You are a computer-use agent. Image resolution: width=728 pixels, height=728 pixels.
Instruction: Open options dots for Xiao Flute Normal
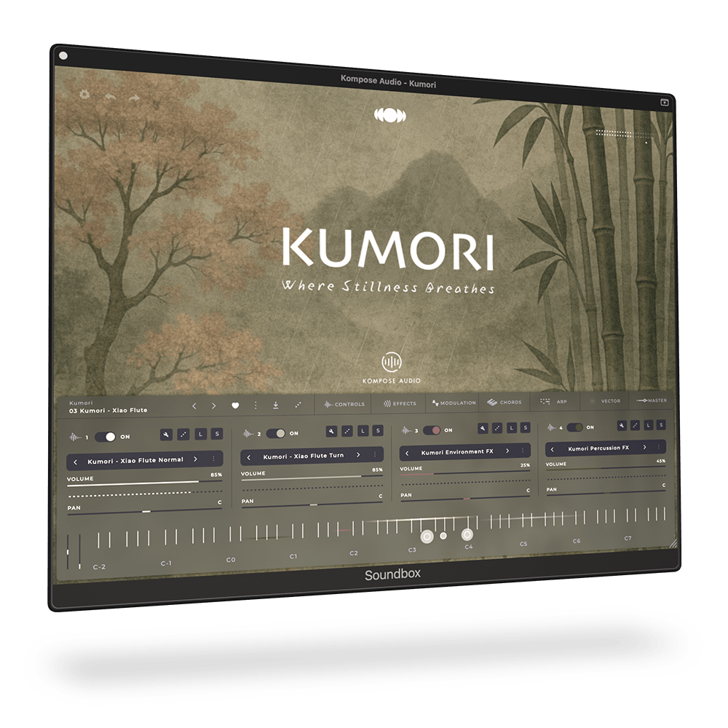coord(213,459)
